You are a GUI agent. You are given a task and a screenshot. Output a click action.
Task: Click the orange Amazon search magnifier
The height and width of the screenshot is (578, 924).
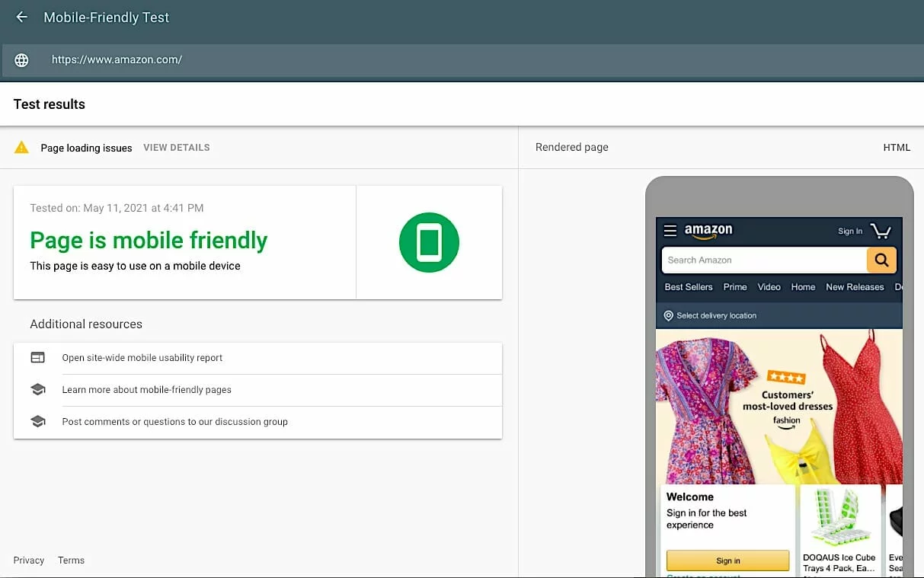point(881,260)
